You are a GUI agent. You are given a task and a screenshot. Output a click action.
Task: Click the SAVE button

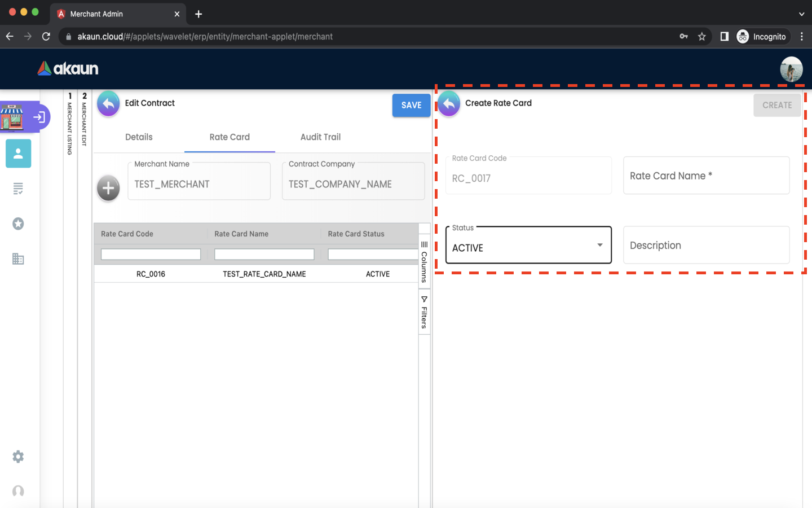(x=411, y=106)
